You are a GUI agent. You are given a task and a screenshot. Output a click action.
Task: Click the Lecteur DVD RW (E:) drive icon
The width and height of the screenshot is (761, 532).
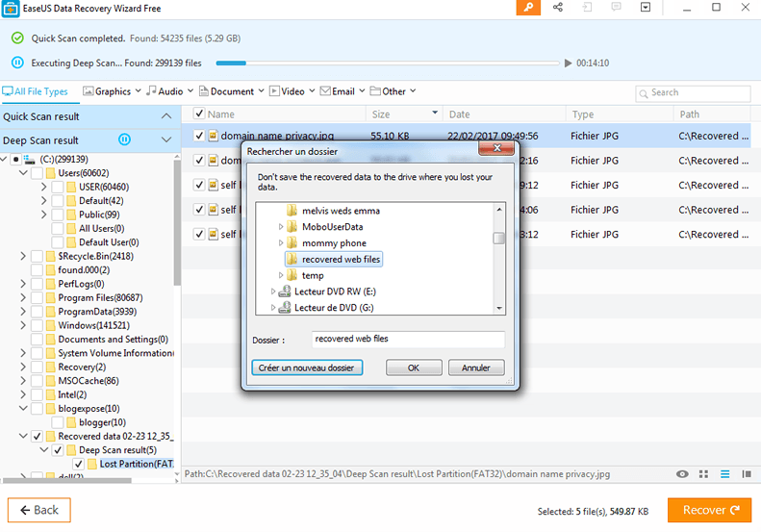[x=285, y=291]
